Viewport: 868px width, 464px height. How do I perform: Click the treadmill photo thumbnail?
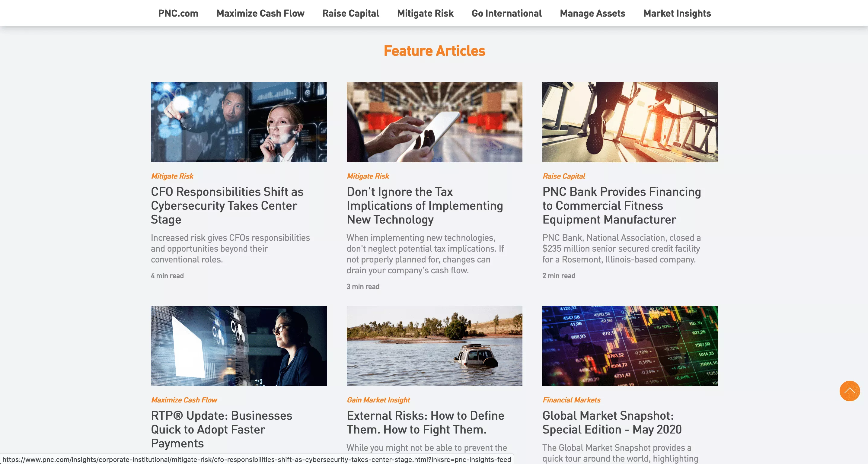(630, 122)
